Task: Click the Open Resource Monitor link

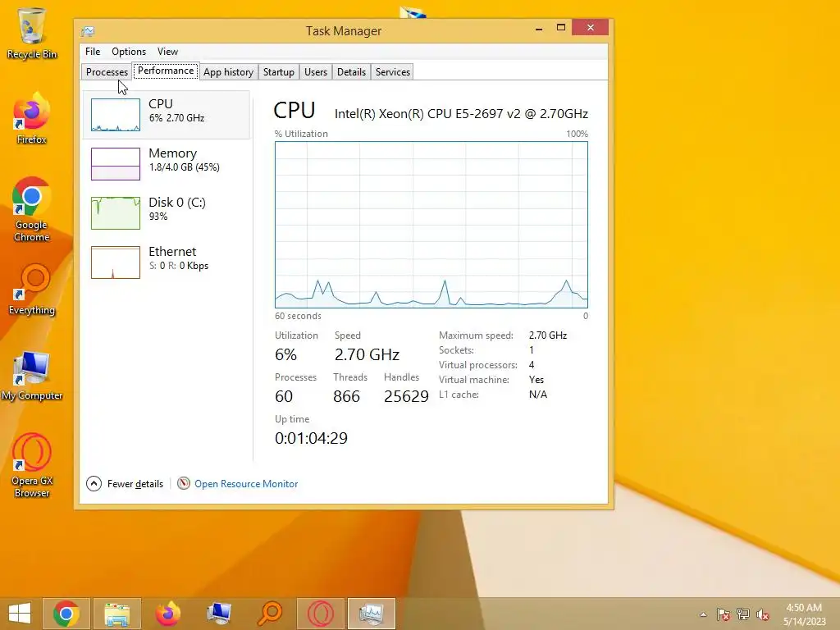Action: (246, 484)
